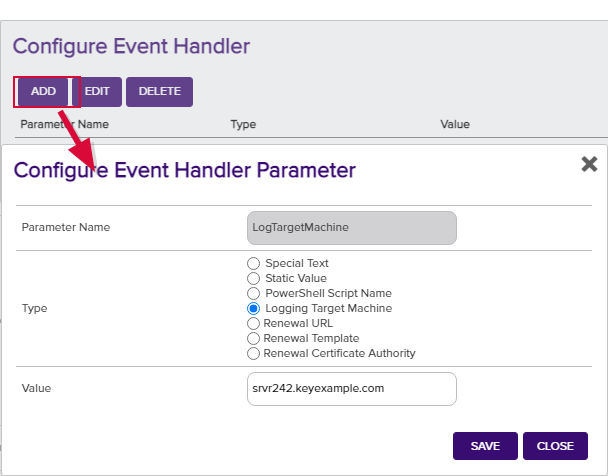Close the dialog with the X icon
Screen dimensions: 608x476
[589, 164]
